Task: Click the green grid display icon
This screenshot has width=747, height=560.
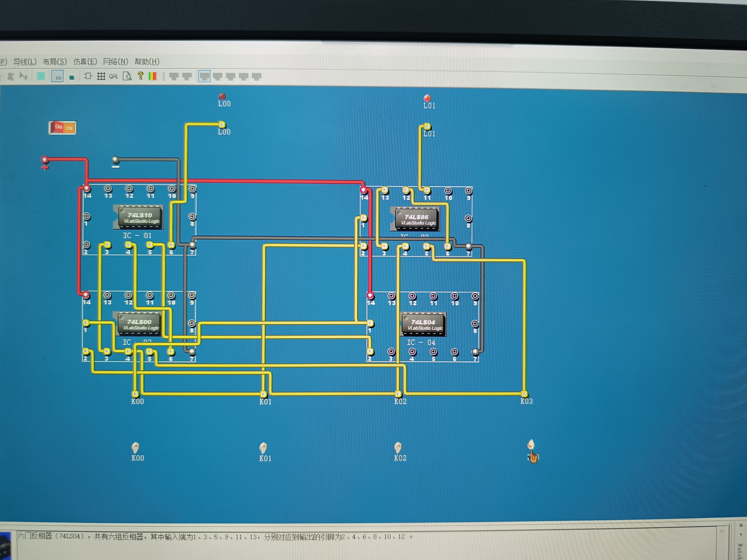Action: tap(41, 76)
